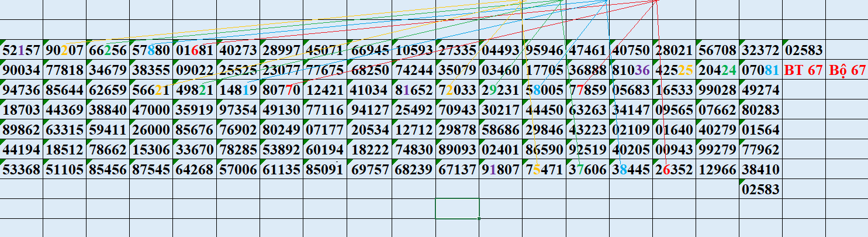Select cell 42525 with orange digits
Screen dimensions: 868x237
(x=674, y=71)
